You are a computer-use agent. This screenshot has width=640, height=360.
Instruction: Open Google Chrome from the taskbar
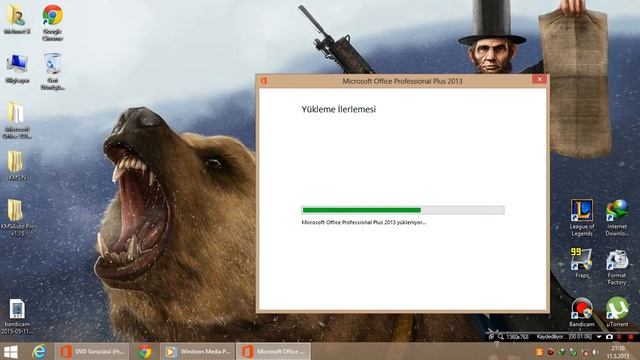coord(144,351)
